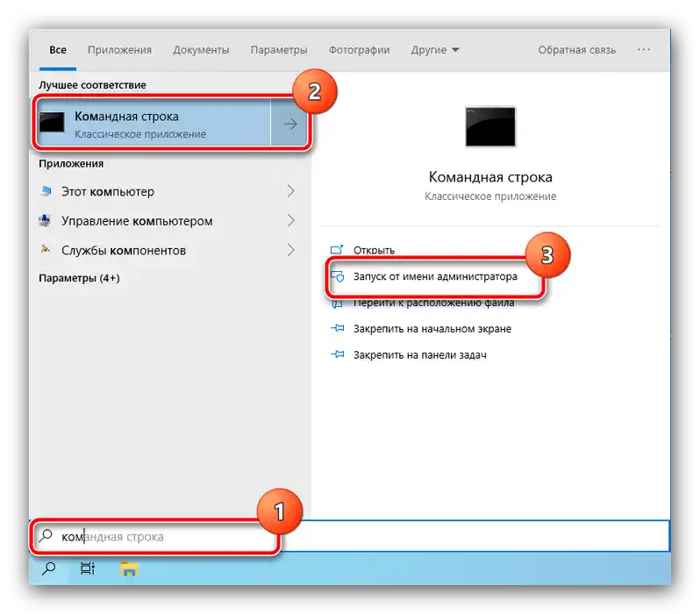Click Классическое приложение text in preview pane
This screenshot has height=614, width=700.
[x=490, y=196]
